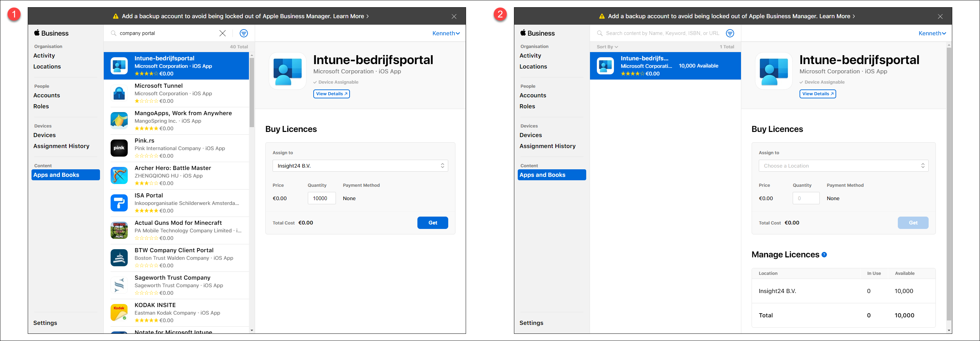Image resolution: width=980 pixels, height=341 pixels.
Task: Click the Pink.rs app icon
Action: 119,148
